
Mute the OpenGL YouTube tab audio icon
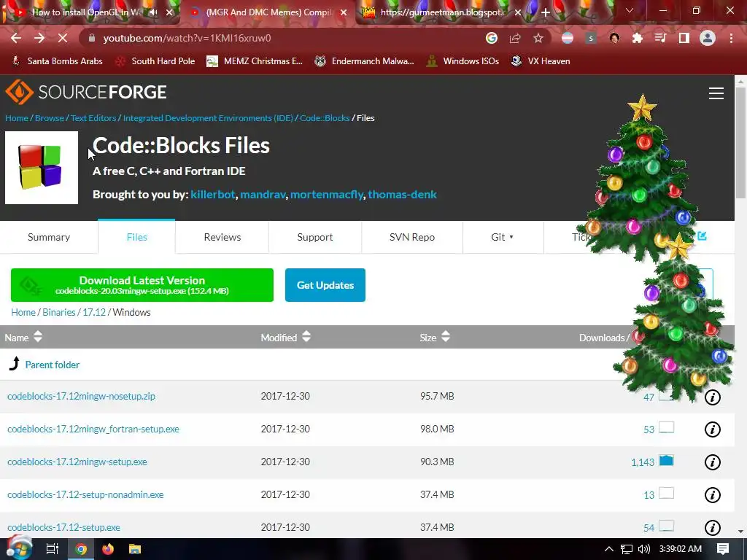click(x=153, y=12)
